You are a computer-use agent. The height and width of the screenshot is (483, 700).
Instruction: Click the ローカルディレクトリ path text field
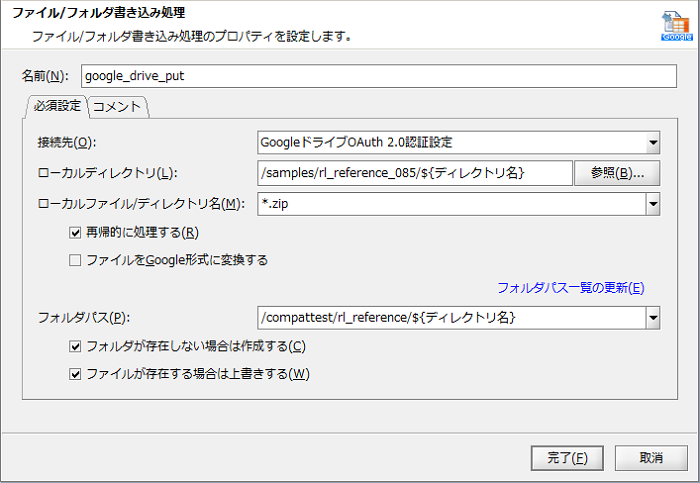pyautogui.click(x=413, y=173)
